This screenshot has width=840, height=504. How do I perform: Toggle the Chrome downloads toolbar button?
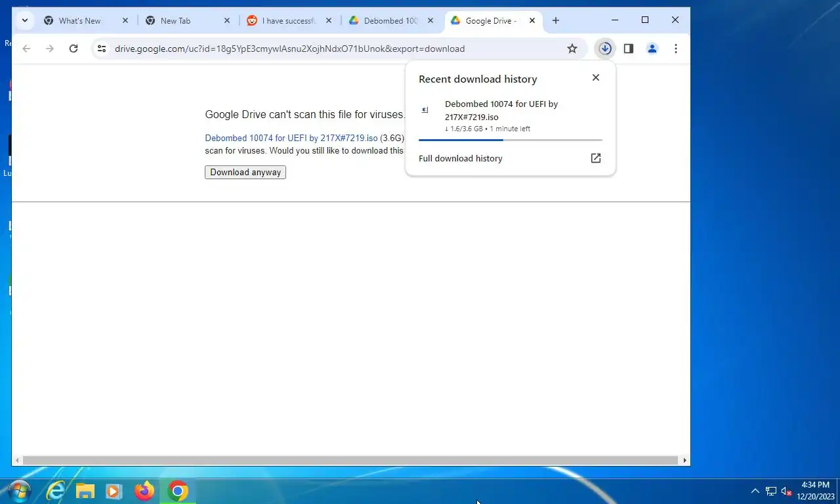pos(605,49)
